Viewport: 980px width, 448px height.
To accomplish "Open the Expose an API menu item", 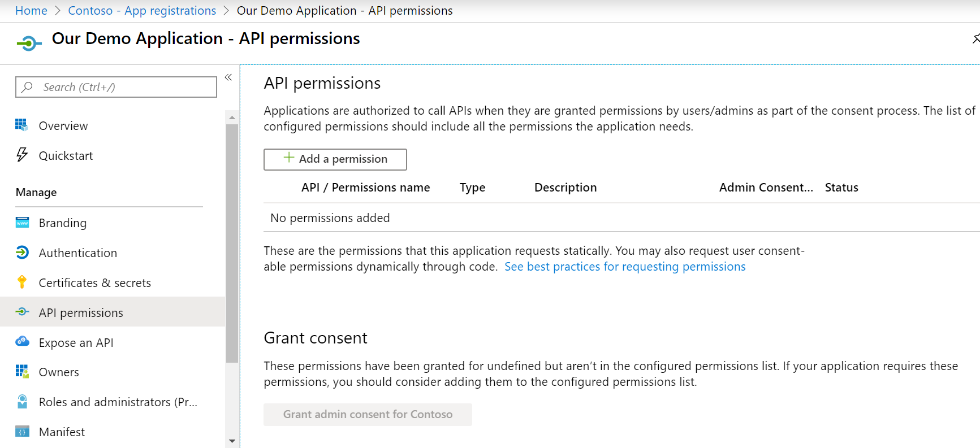I will pyautogui.click(x=76, y=342).
